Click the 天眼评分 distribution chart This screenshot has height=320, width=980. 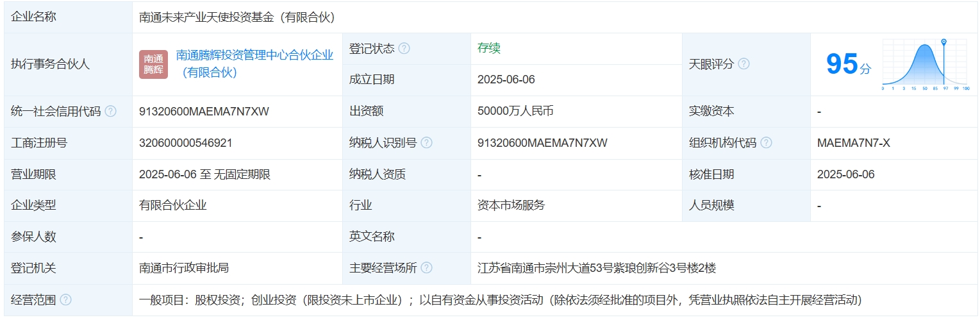(926, 64)
